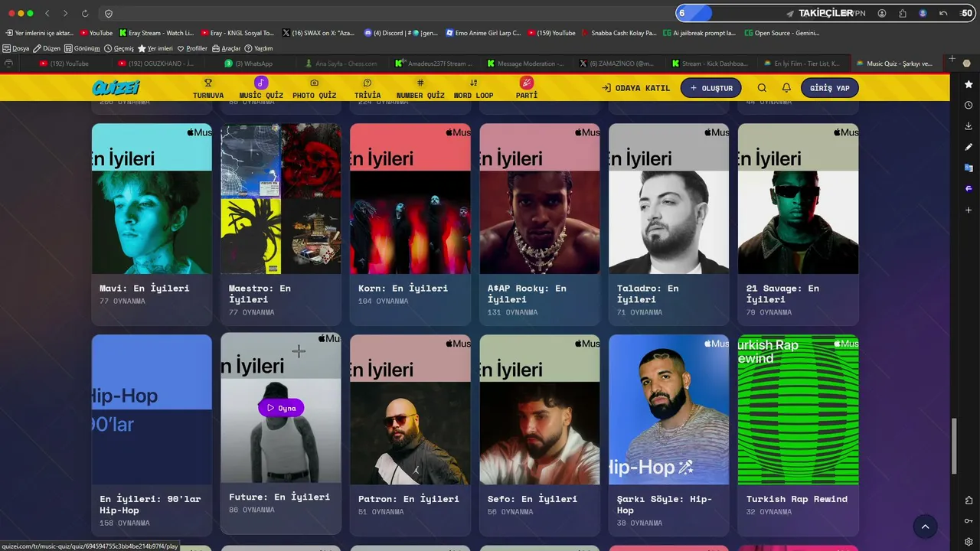
Task: Click the scroll-to-top arrow button
Action: pos(925,527)
